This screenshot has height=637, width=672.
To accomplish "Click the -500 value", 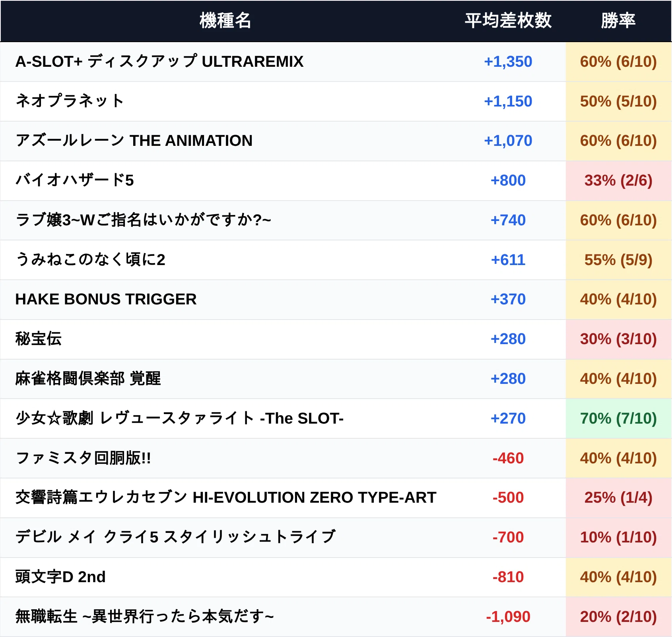I will pyautogui.click(x=508, y=498).
